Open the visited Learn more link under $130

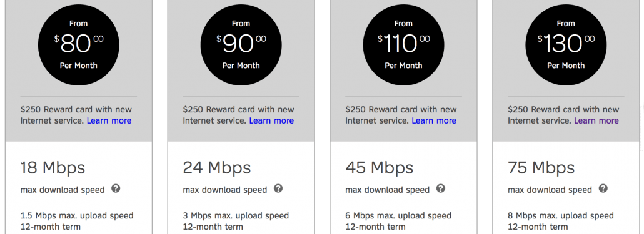pyautogui.click(x=596, y=120)
